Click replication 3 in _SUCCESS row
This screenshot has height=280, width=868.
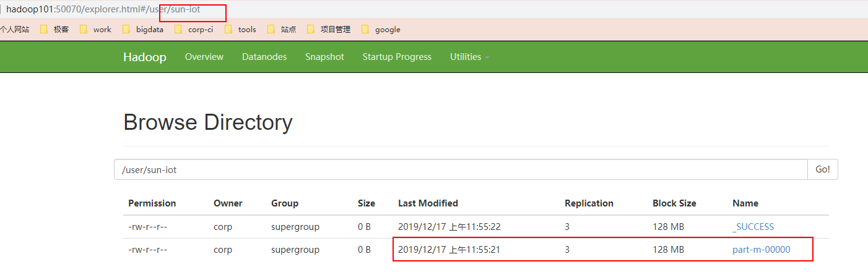click(567, 227)
